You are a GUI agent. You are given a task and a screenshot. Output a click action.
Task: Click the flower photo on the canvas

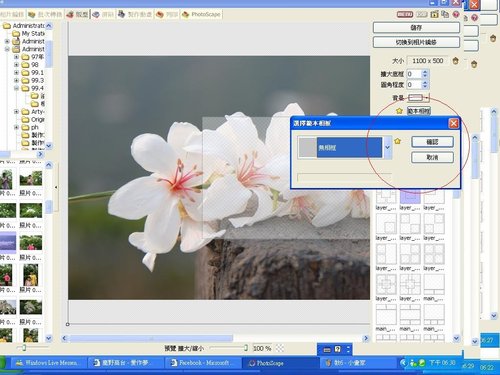click(x=219, y=178)
